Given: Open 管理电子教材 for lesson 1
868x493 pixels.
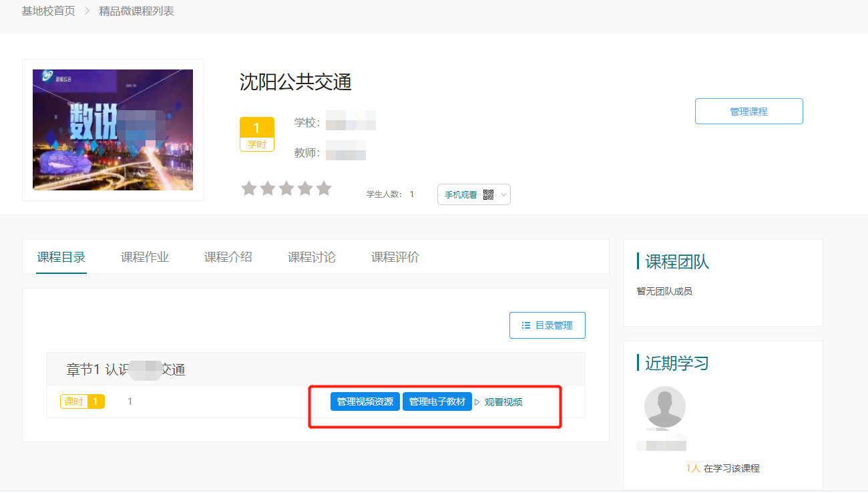Looking at the screenshot, I should click(x=437, y=401).
